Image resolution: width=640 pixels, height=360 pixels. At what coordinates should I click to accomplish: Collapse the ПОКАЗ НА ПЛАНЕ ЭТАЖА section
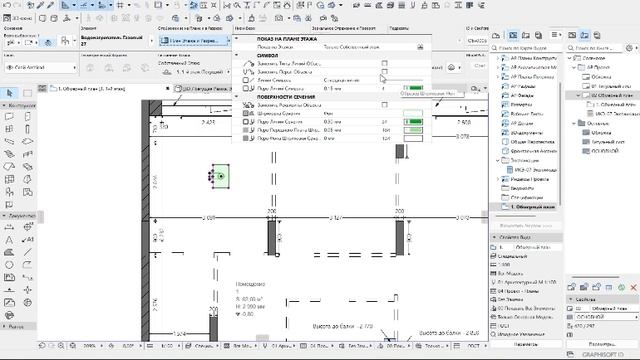point(236,38)
